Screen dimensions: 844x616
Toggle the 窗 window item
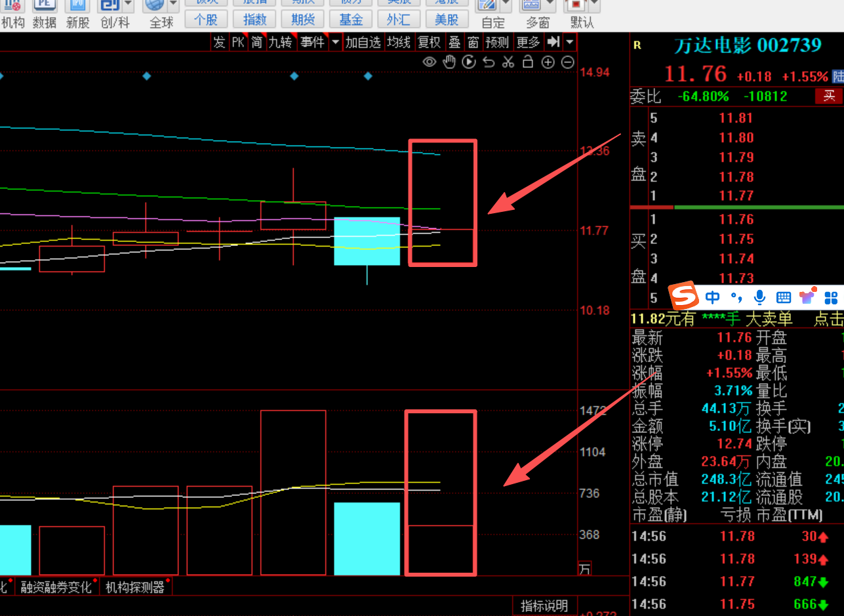coord(473,43)
